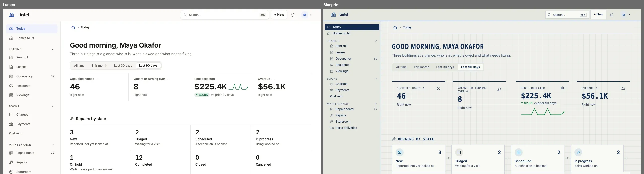644x174 pixels.
Task: Click wrench icon on In progress repairs card
Action: click(578, 152)
